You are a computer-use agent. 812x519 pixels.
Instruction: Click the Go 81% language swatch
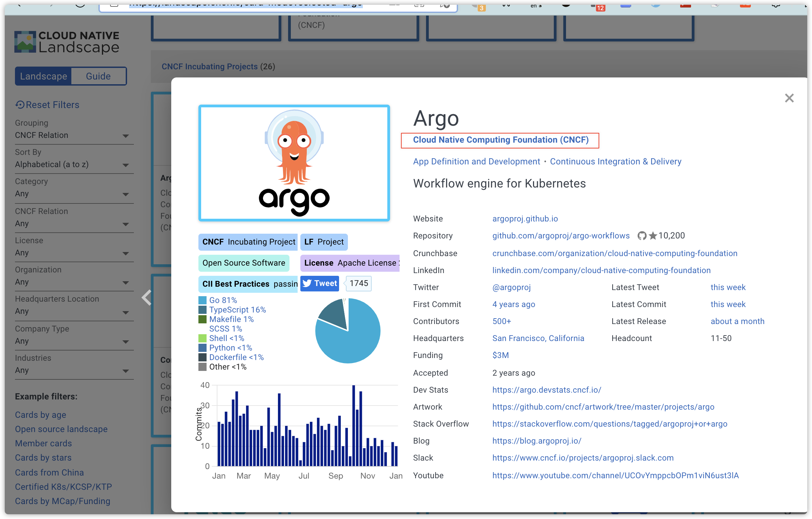202,300
